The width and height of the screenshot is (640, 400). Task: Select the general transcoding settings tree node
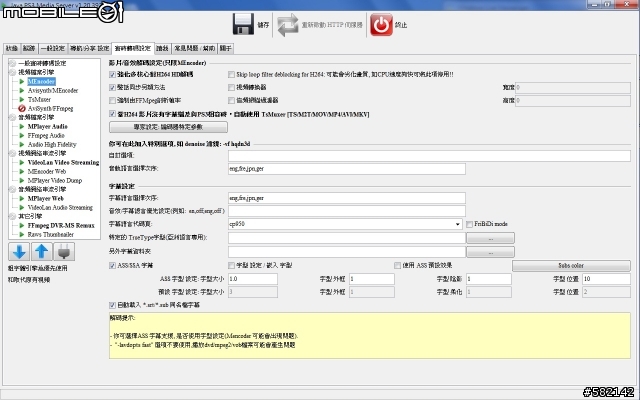[42, 63]
